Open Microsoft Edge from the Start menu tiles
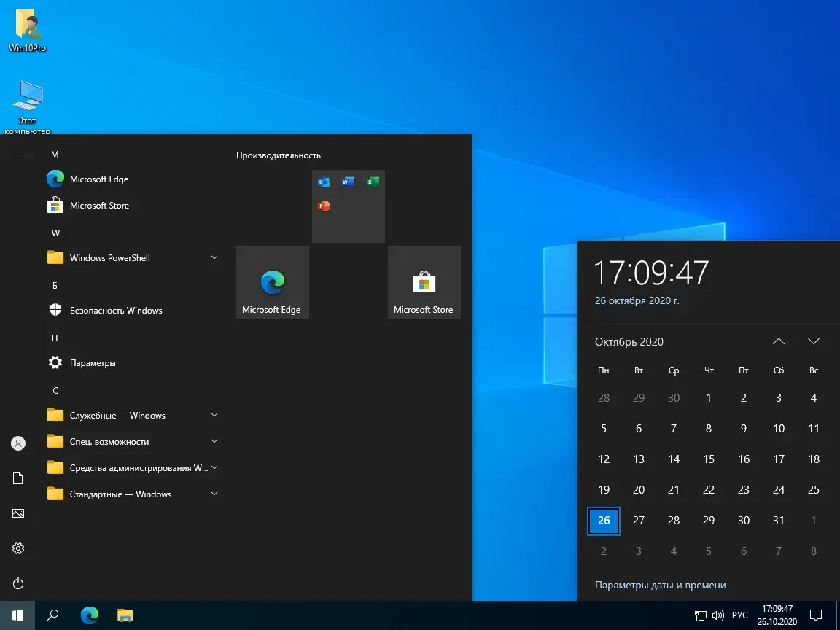Screen dimensions: 840x630 click(x=272, y=282)
